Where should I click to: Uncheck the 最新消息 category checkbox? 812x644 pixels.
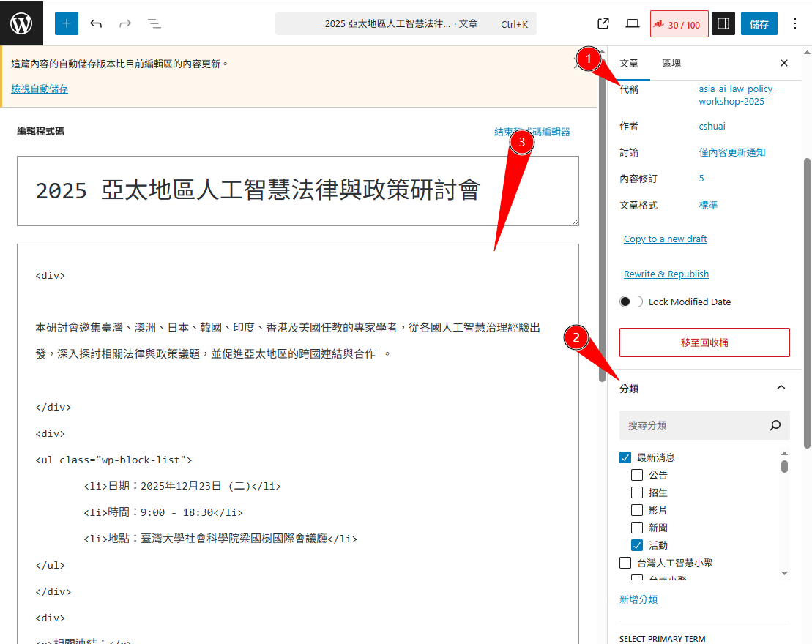pyautogui.click(x=625, y=457)
